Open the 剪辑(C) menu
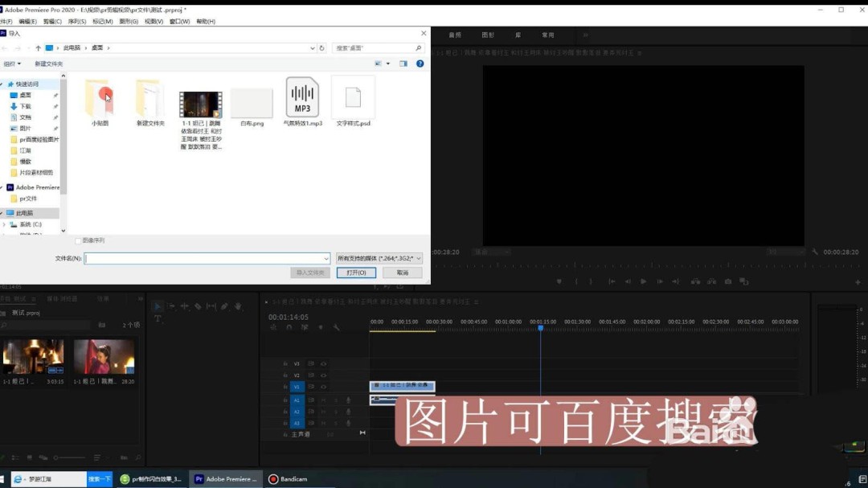Image resolution: width=868 pixels, height=488 pixels. tap(52, 22)
